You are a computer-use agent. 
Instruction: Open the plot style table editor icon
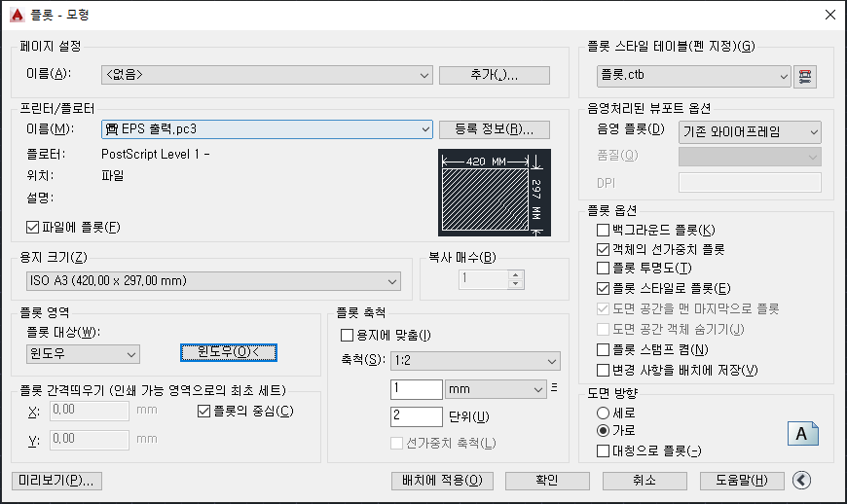pyautogui.click(x=805, y=76)
